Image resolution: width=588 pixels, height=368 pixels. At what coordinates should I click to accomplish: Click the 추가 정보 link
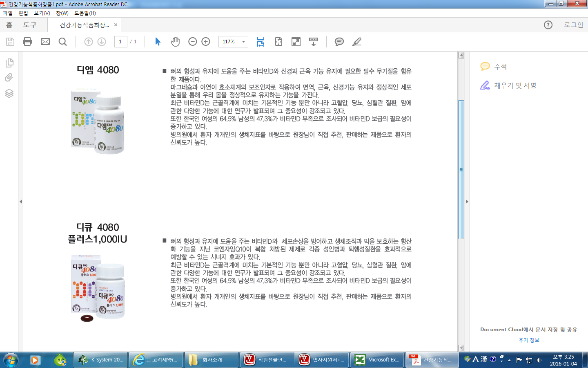[529, 340]
